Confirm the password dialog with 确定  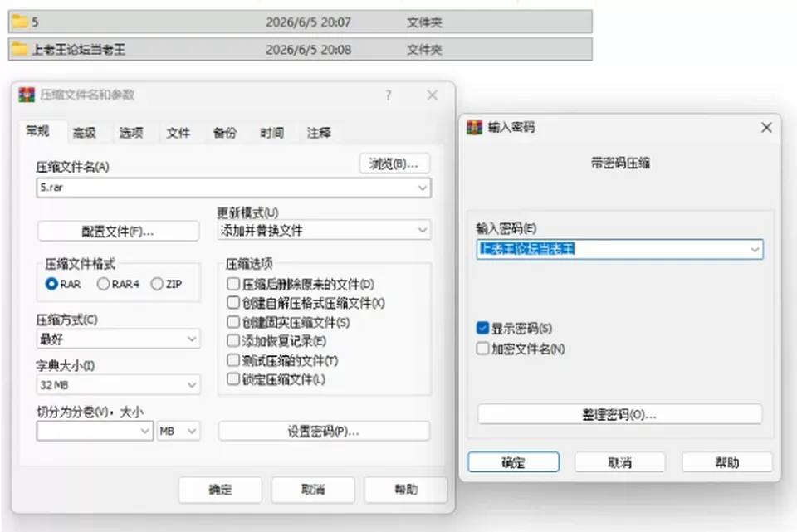click(x=513, y=462)
